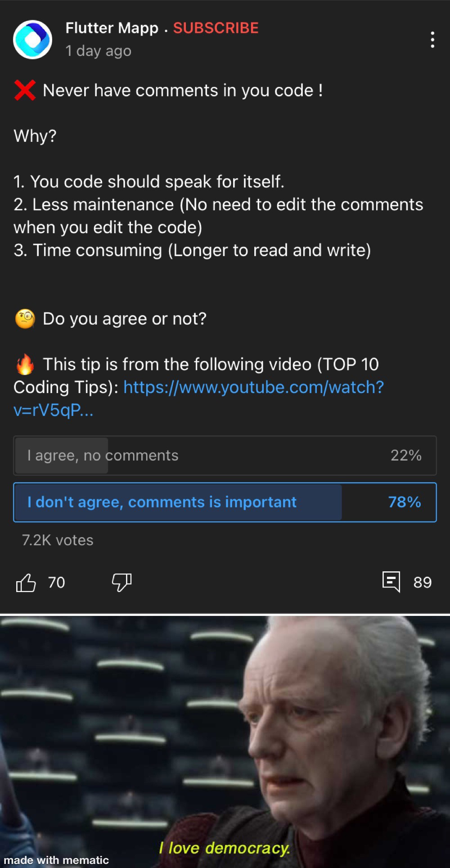Open the Flutter Mapp channel avatar
450x868 pixels.
click(x=32, y=40)
